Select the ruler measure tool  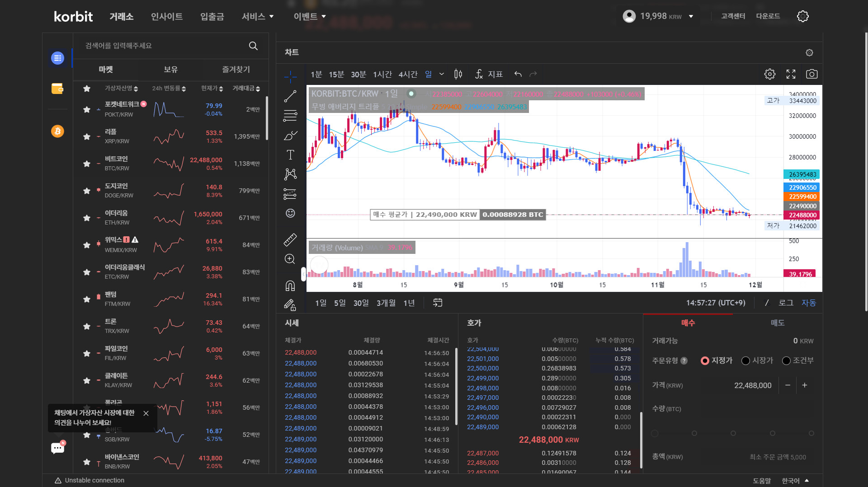290,239
